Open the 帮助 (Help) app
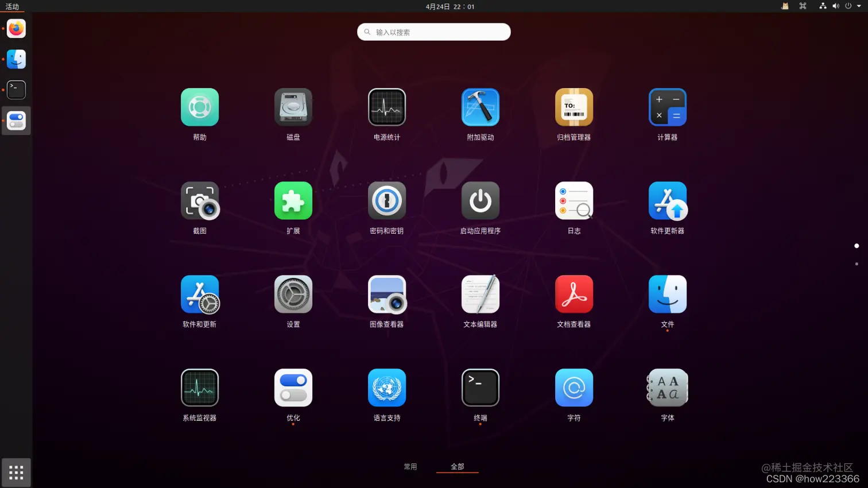The width and height of the screenshot is (868, 488). click(200, 107)
